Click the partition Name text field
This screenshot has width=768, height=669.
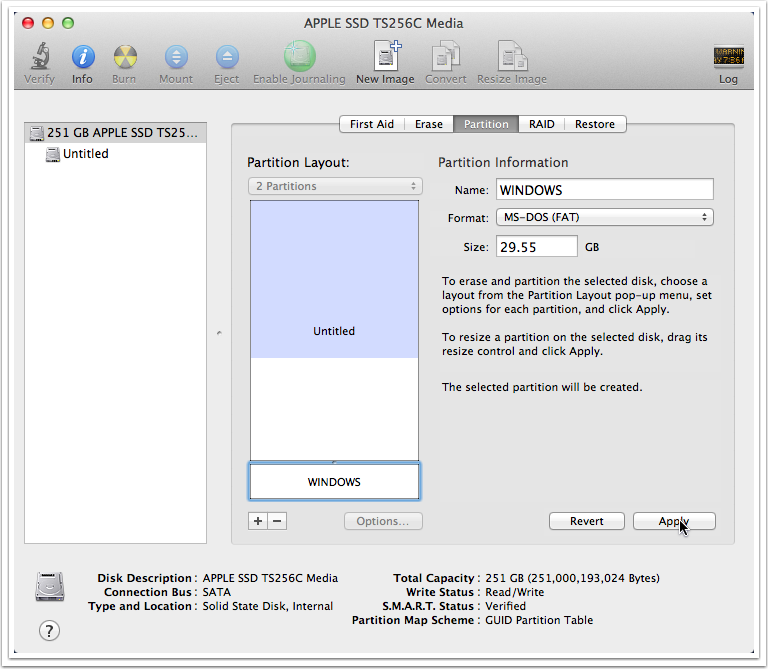pyautogui.click(x=604, y=190)
